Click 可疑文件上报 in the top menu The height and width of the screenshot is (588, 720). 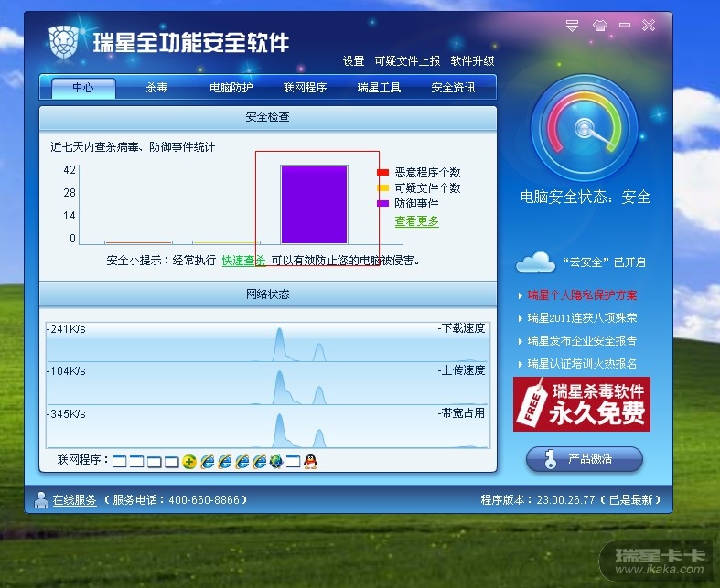[407, 61]
